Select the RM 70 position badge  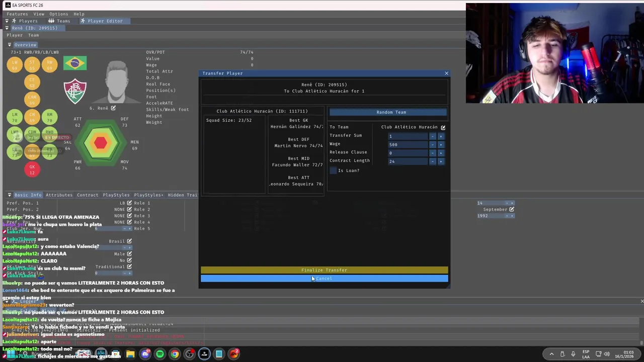pos(49,117)
